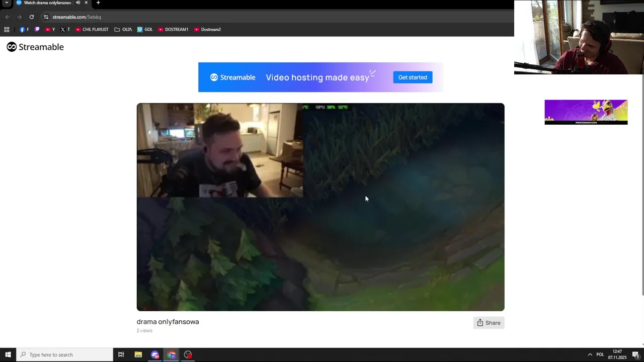Image resolution: width=644 pixels, height=362 pixels.
Task: Open the CHIL PLAYLIST bookmark
Action: [x=92, y=30]
